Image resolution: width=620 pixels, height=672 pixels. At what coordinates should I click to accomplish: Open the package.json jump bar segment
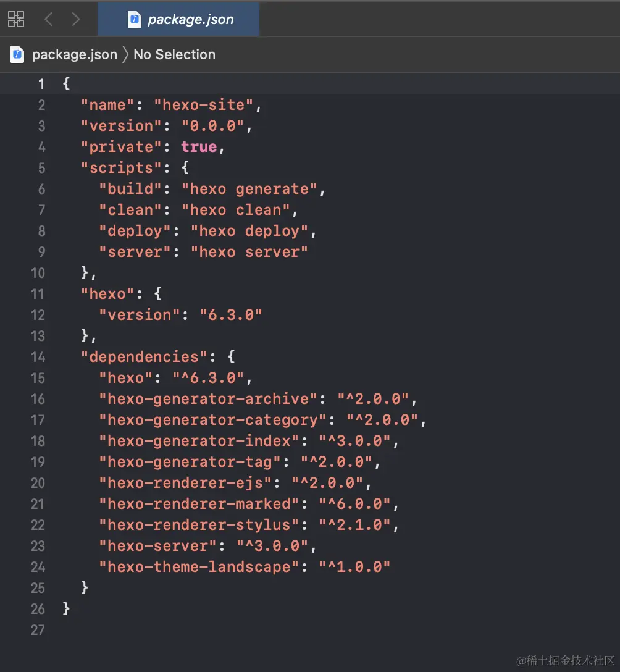74,54
